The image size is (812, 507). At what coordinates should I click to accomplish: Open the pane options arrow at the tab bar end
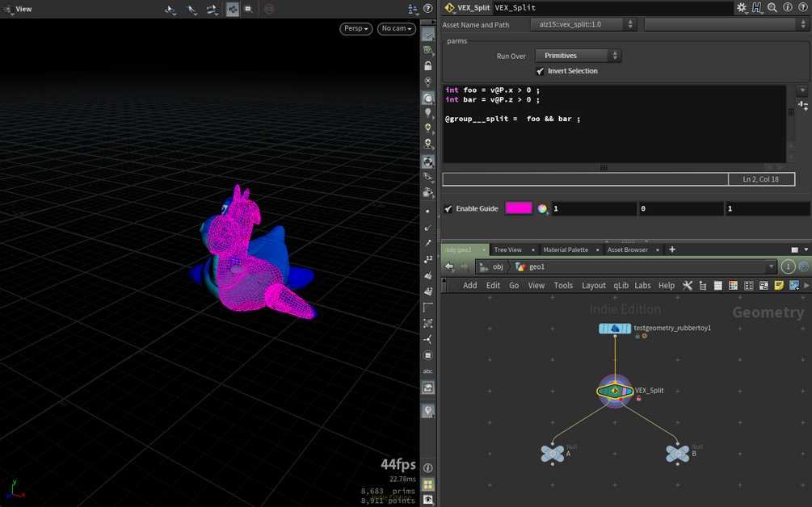806,249
